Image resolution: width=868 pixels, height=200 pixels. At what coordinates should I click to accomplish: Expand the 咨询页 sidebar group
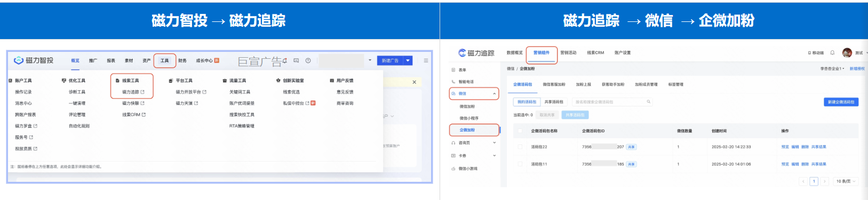495,143
